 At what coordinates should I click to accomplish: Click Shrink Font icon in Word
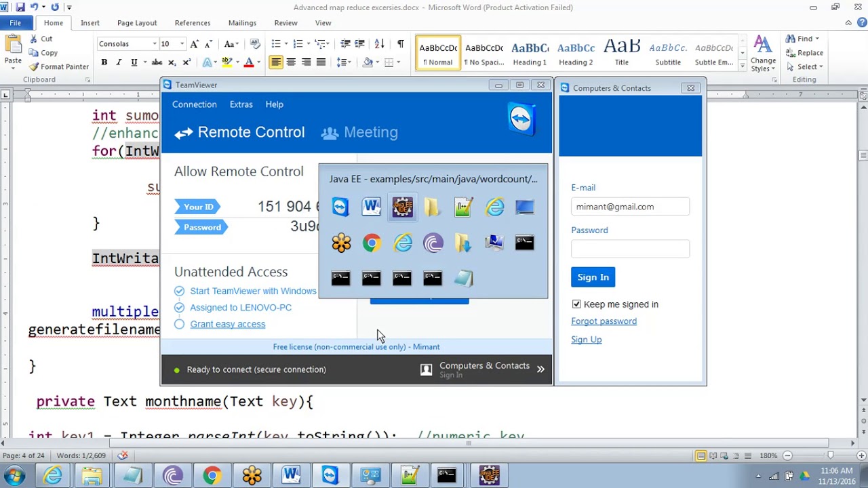pyautogui.click(x=208, y=44)
